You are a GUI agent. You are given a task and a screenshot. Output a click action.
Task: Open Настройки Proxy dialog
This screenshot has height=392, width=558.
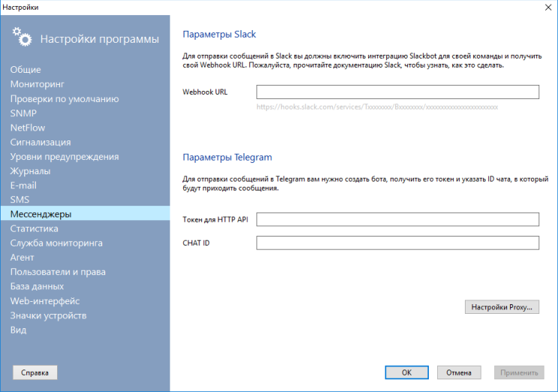coord(502,307)
